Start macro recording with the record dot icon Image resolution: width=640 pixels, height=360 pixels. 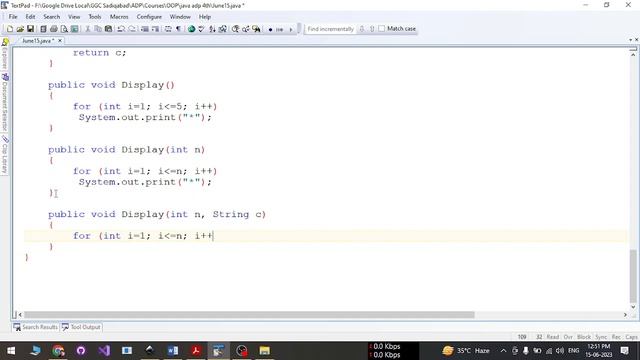coord(270,29)
